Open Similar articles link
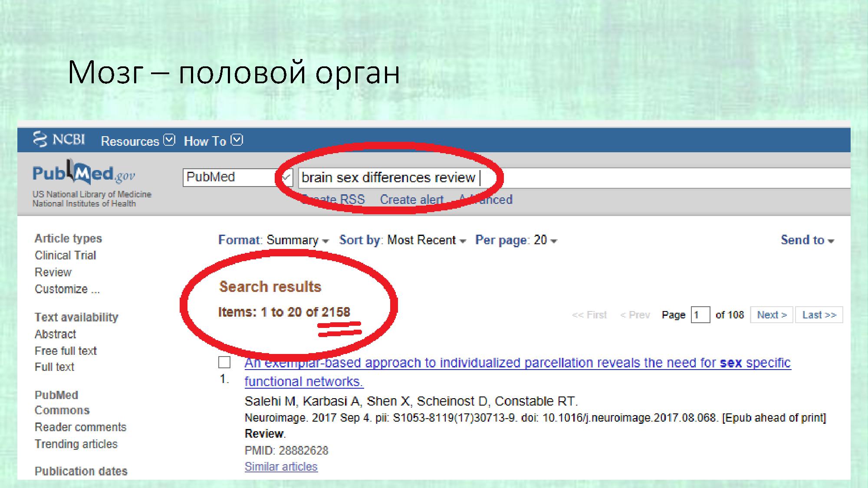 point(281,467)
